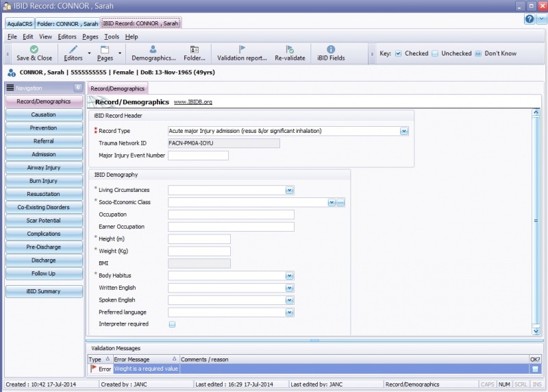Click the Re-validate toolbar icon

(x=290, y=50)
